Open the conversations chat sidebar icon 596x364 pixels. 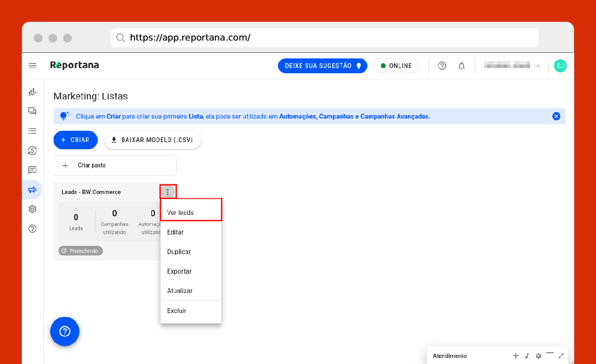click(x=32, y=111)
